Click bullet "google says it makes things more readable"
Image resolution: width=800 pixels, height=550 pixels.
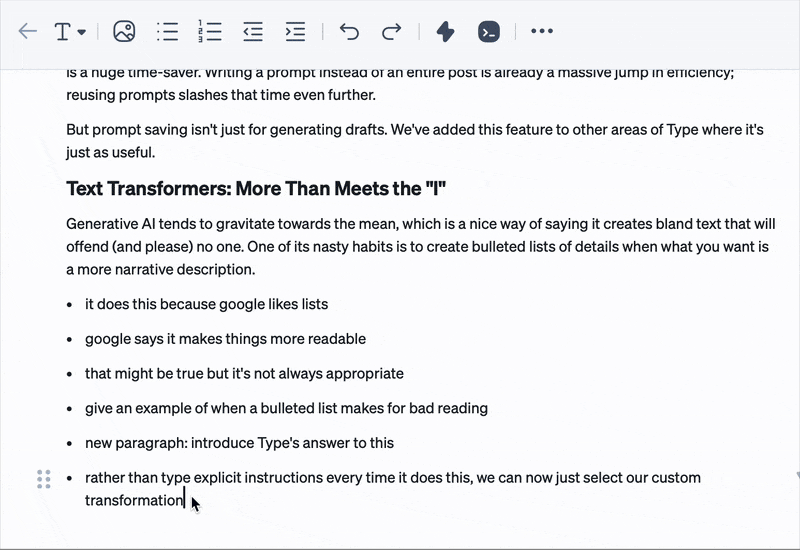(226, 339)
